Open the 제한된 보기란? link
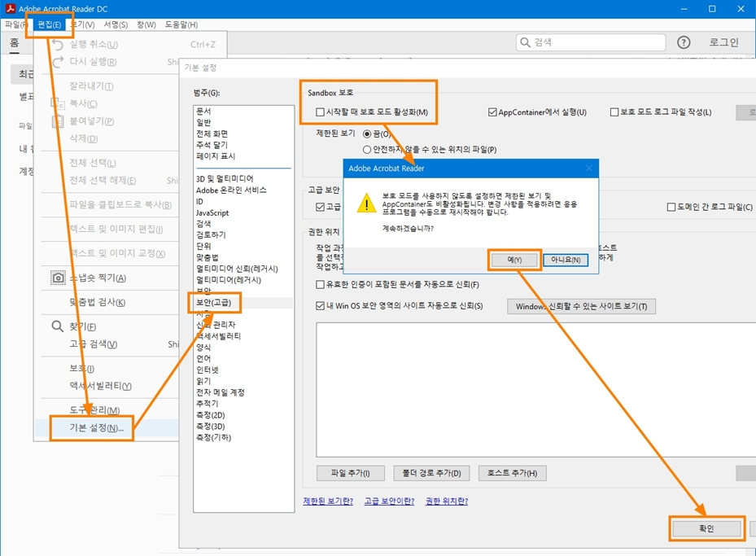This screenshot has width=756, height=556. coord(328,501)
